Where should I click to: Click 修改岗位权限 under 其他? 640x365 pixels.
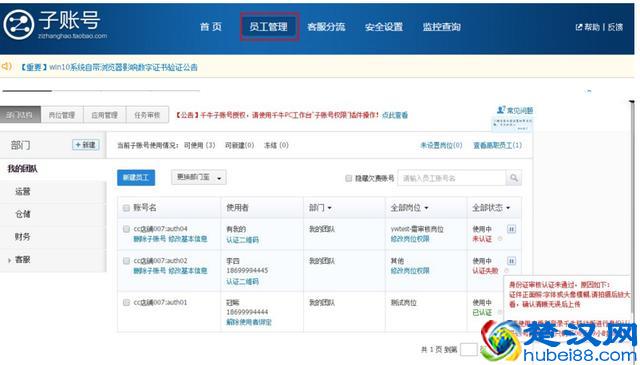[410, 271]
